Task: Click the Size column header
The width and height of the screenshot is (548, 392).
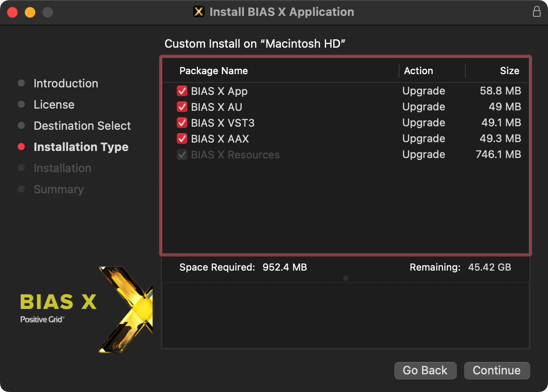Action: [510, 71]
